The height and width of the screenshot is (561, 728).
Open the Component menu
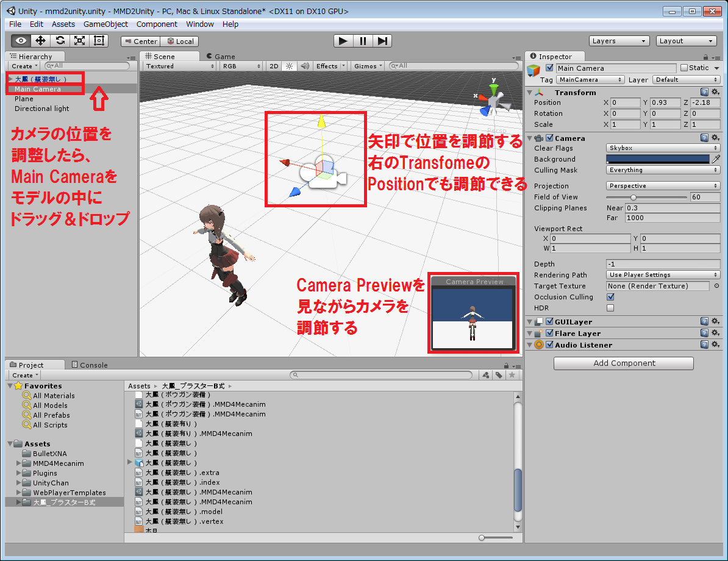(157, 24)
